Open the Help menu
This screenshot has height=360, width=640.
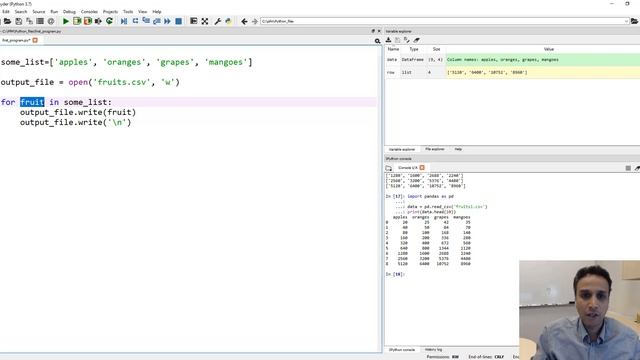[x=157, y=11]
